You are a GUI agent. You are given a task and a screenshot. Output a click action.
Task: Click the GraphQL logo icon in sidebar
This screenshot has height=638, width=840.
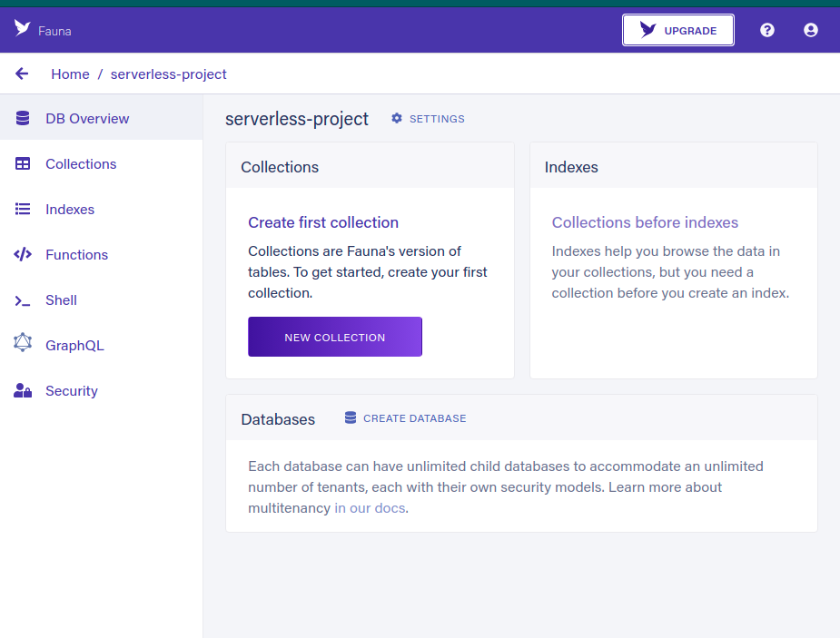[x=23, y=343]
